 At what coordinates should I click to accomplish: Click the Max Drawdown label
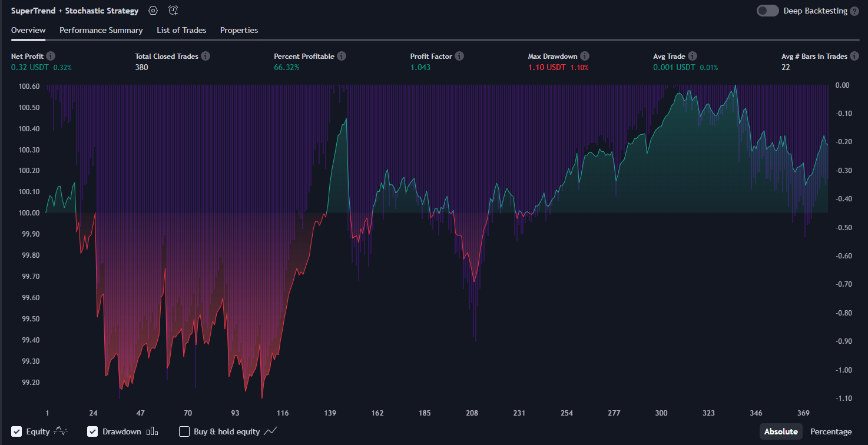553,56
